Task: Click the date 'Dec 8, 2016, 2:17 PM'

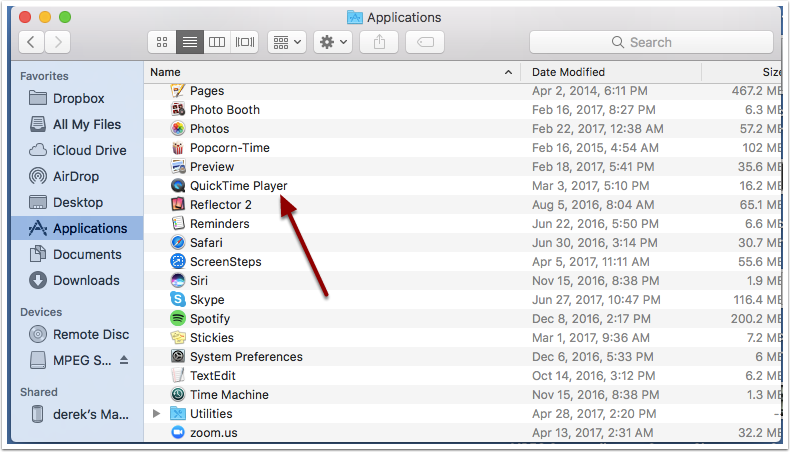Action: tap(591, 318)
